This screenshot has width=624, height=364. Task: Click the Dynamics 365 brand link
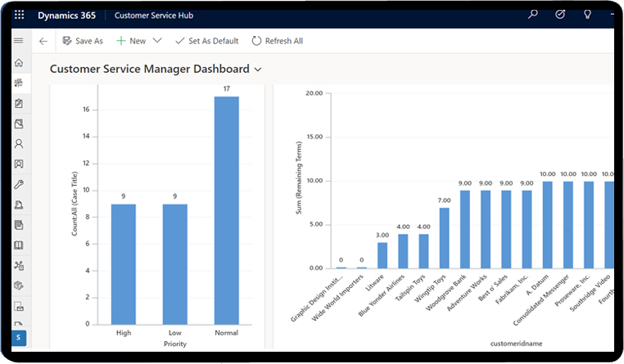tap(67, 16)
